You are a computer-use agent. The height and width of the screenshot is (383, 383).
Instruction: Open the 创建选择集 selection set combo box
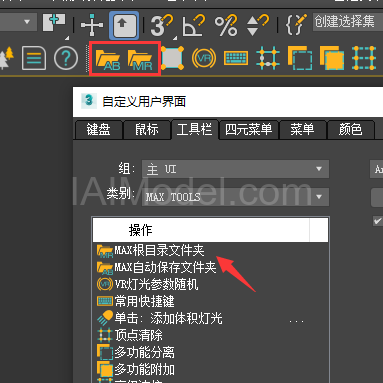[348, 22]
